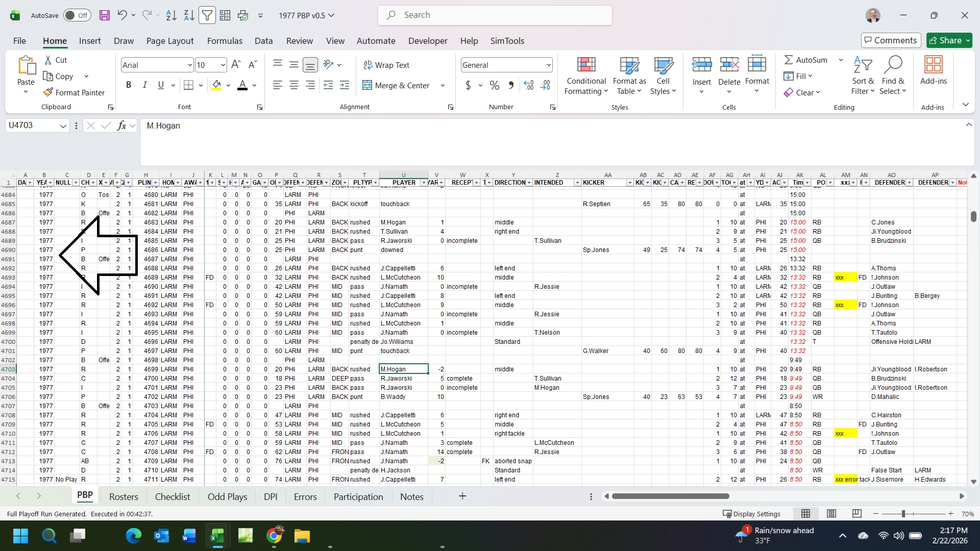Switch to the Rosters sheet tab

[124, 496]
